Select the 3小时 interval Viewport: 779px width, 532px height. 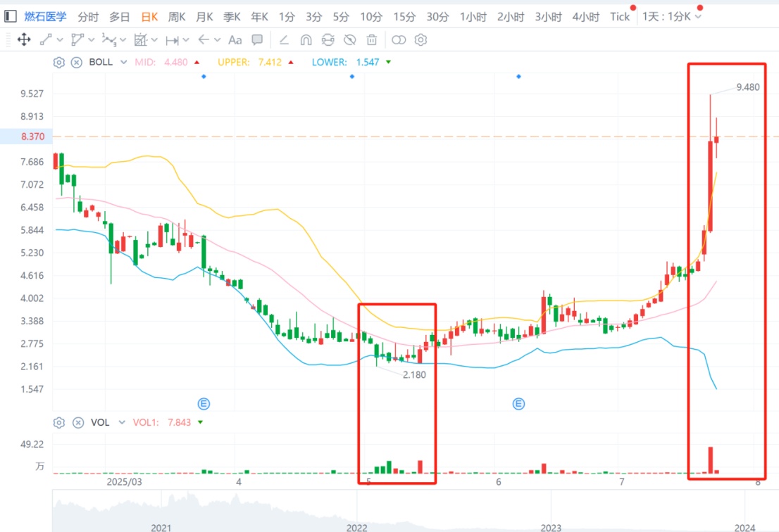[x=548, y=17]
